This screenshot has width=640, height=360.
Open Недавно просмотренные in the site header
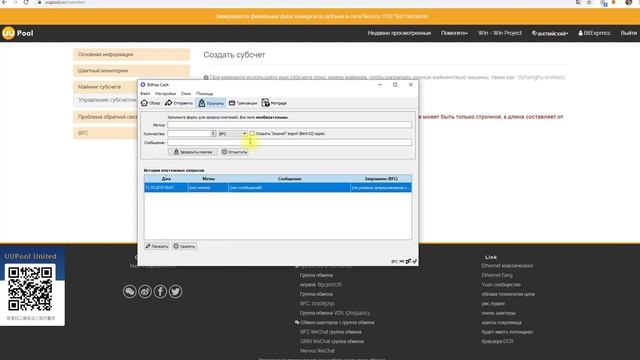pyautogui.click(x=399, y=33)
